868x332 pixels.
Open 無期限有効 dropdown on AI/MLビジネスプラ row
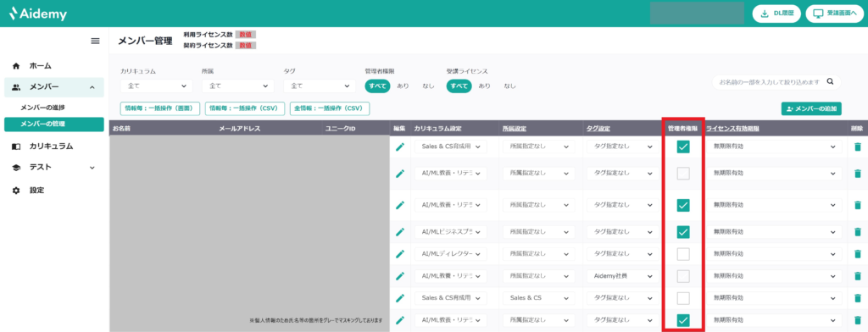[x=774, y=231]
